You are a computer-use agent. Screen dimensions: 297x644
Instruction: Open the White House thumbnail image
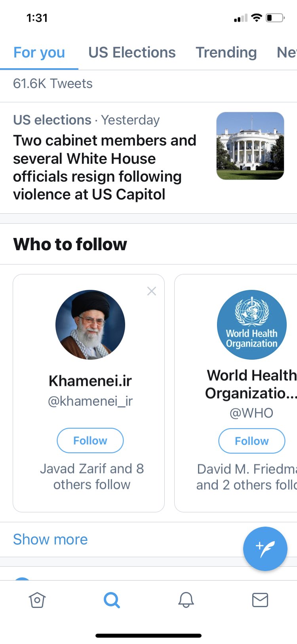point(250,146)
